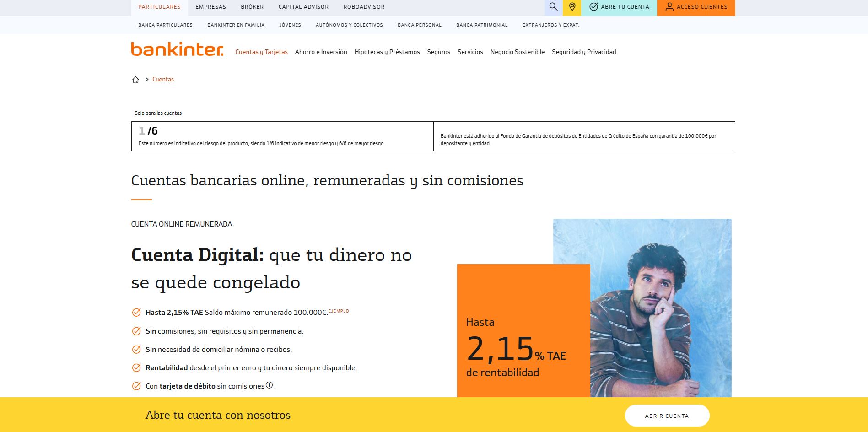Click the debit card info icon
The width and height of the screenshot is (868, 432).
coord(270,385)
